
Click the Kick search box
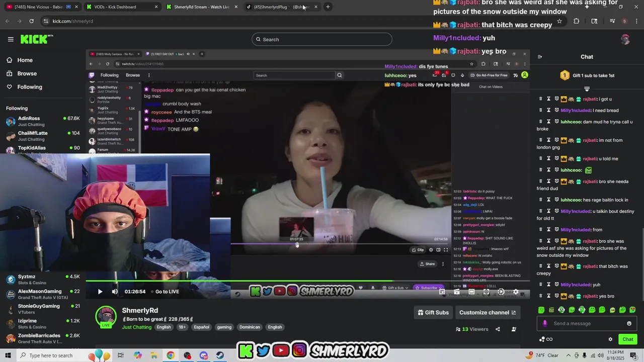coord(322,39)
